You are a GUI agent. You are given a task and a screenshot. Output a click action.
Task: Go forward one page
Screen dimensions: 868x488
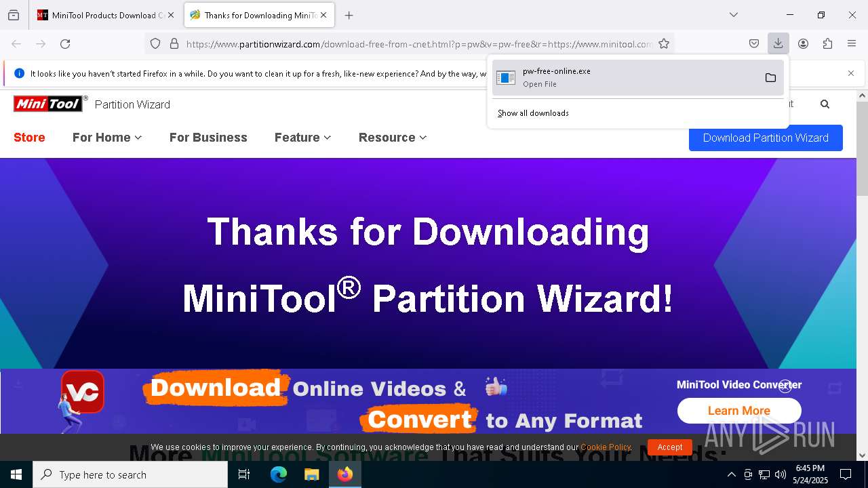tap(41, 44)
